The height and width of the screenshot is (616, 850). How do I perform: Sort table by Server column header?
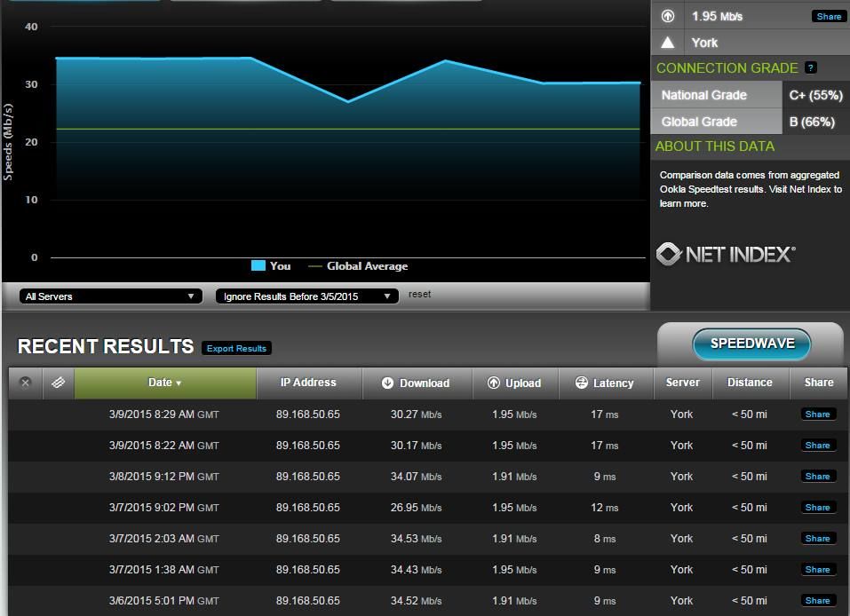pos(682,383)
